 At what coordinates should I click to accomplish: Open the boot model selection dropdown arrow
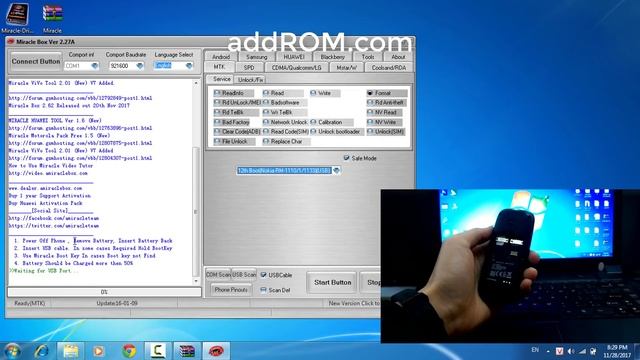pyautogui.click(x=336, y=170)
